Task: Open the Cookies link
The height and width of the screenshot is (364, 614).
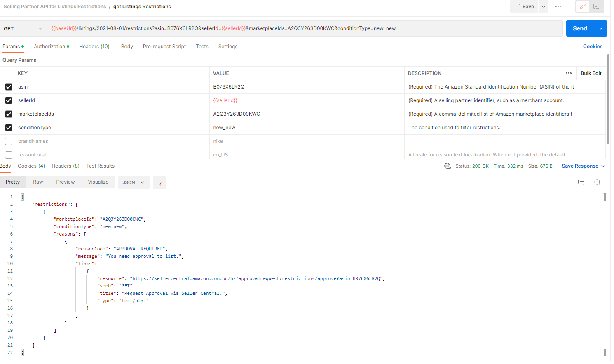Action: (593, 47)
